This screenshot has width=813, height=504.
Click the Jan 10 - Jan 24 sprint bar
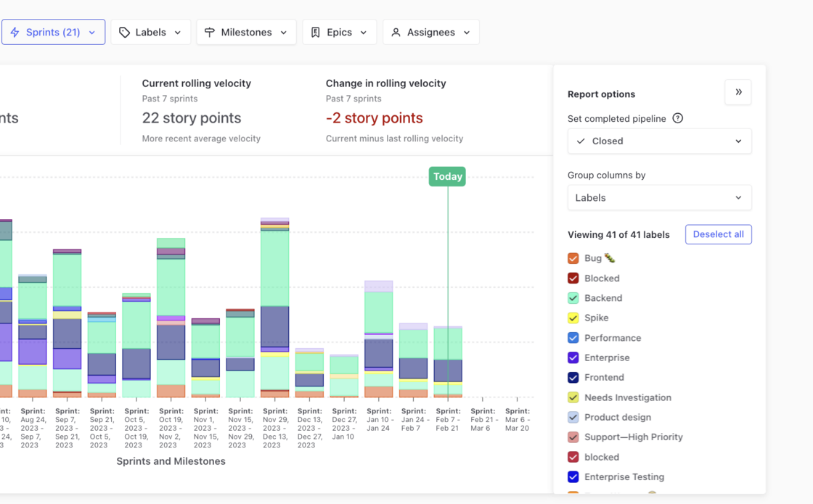[x=378, y=339]
